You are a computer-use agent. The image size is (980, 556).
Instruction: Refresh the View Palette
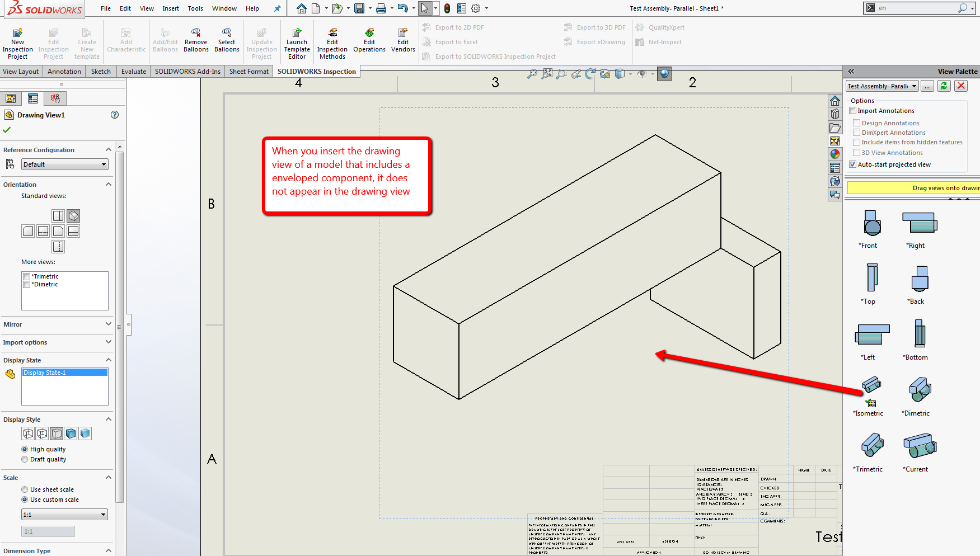pos(944,86)
